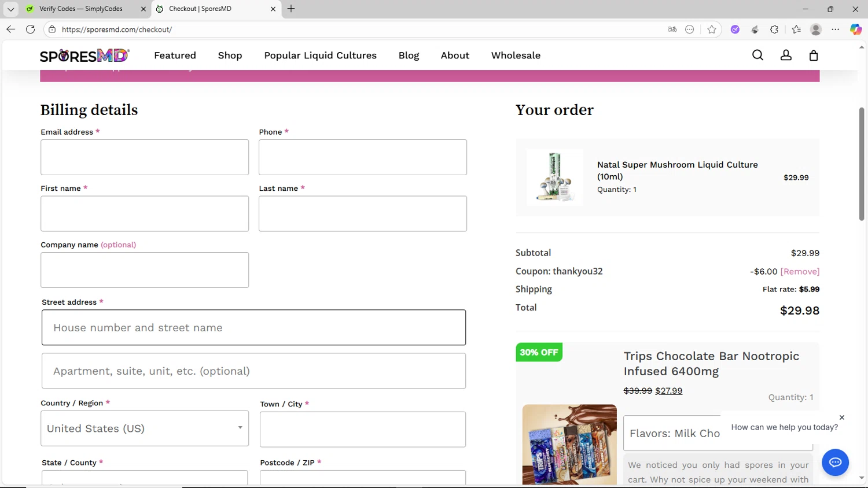The image size is (868, 488).
Task: Click the Subtotal $29.99 value
Action: (805, 253)
